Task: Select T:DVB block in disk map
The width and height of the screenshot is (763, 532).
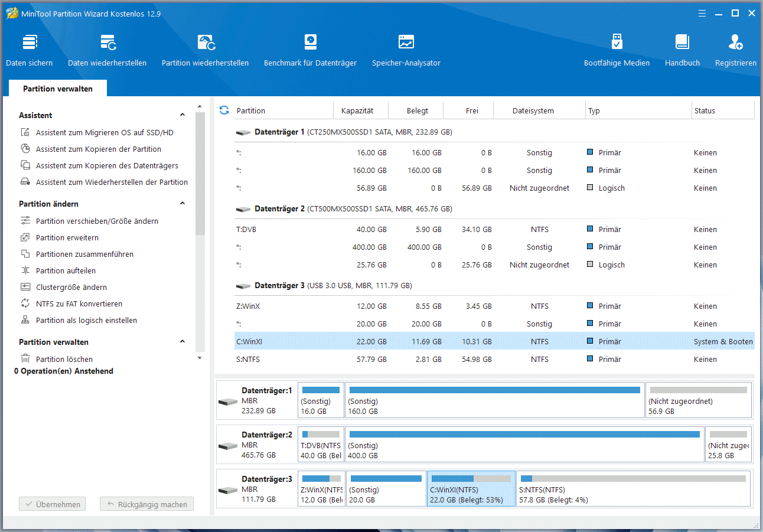Action: 321,445
